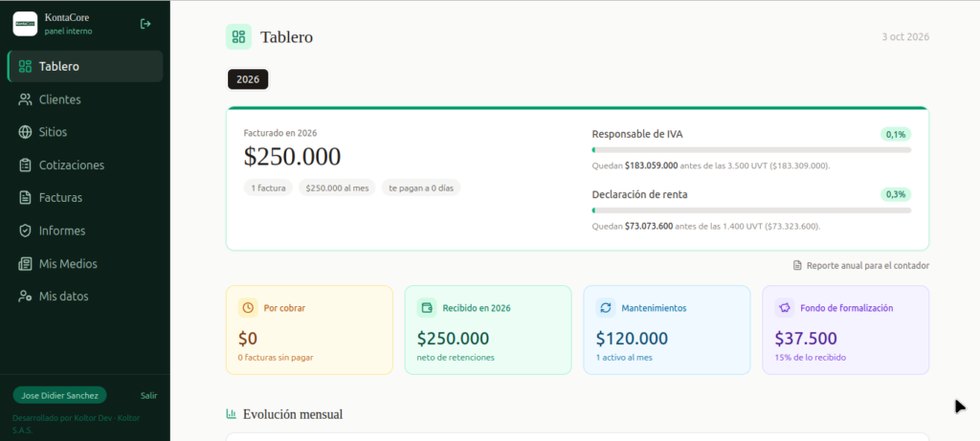Click the KontaCore logo thumbnail
Image resolution: width=980 pixels, height=441 pixels.
(25, 24)
